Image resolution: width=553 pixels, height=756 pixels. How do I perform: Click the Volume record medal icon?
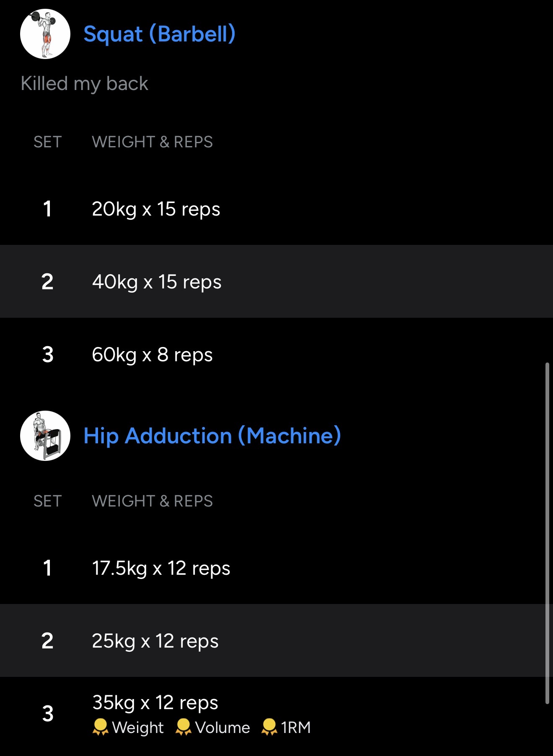(183, 727)
